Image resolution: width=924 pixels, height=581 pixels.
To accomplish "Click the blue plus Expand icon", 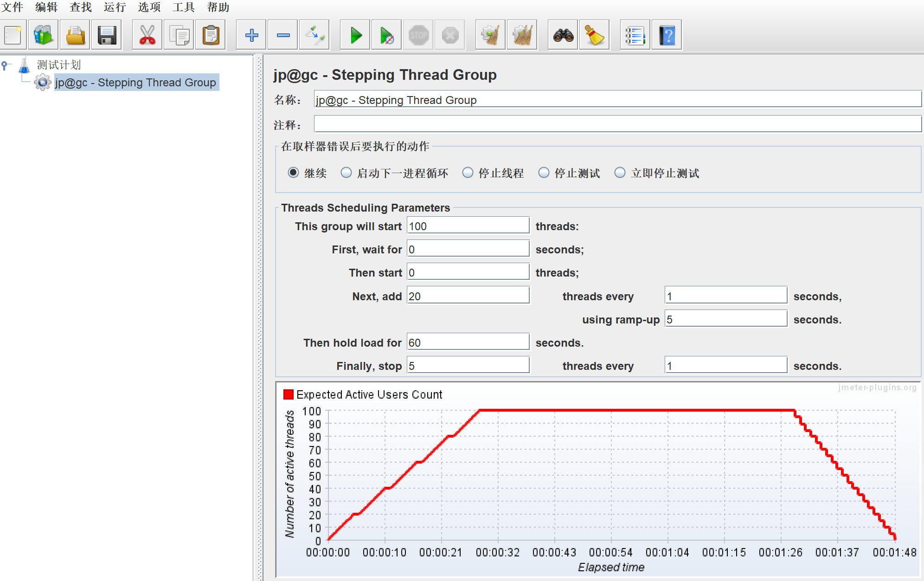I will pos(251,35).
